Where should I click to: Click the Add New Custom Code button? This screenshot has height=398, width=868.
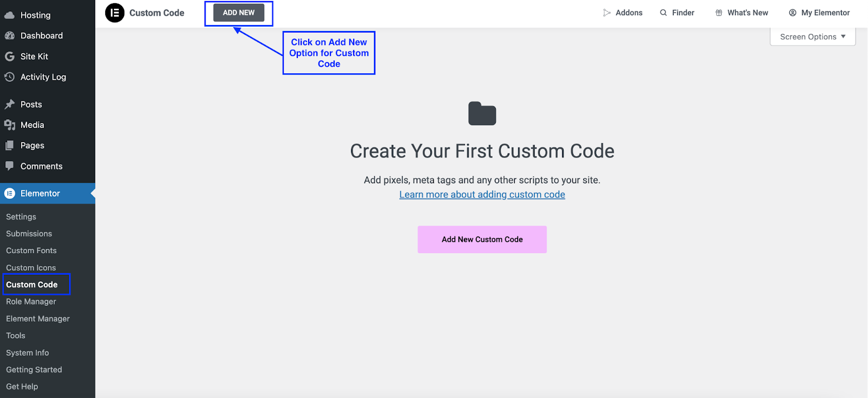pyautogui.click(x=482, y=239)
